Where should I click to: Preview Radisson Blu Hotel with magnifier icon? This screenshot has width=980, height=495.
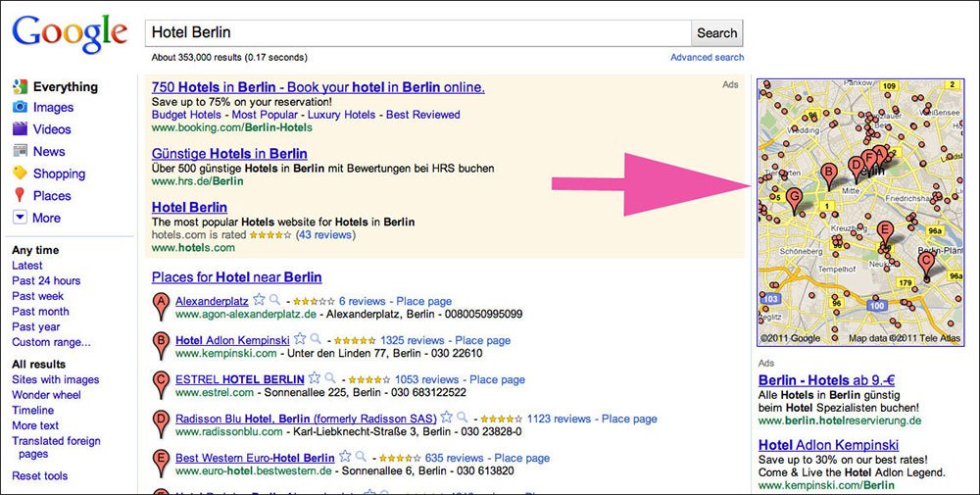(463, 417)
